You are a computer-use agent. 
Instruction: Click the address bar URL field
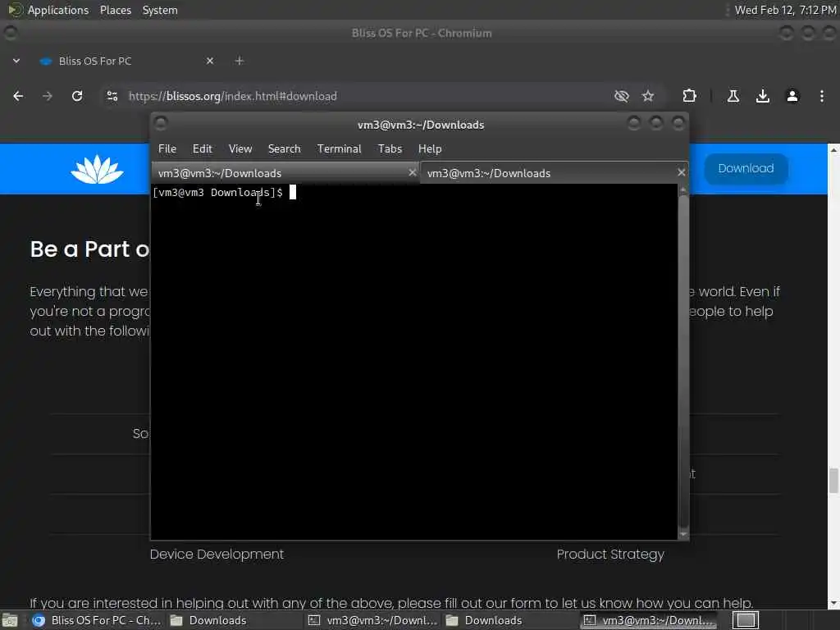coord(354,96)
